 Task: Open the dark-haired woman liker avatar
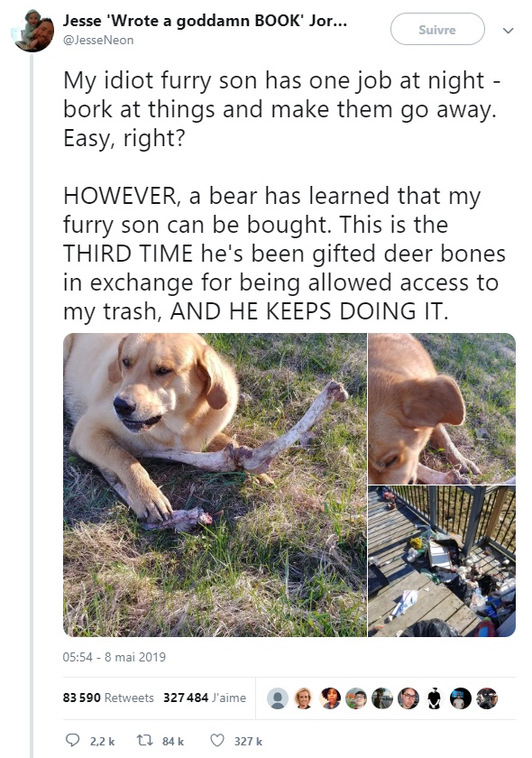click(330, 698)
